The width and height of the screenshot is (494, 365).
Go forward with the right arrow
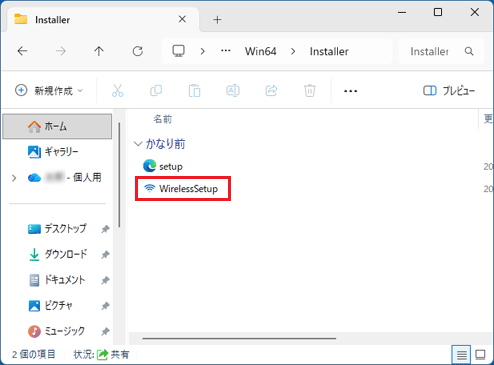pos(61,51)
